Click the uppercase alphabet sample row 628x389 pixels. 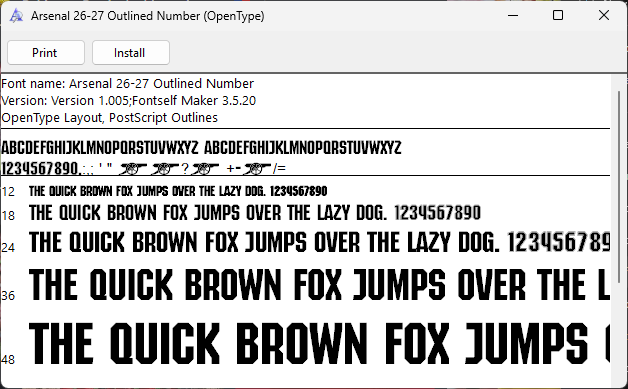(201, 148)
